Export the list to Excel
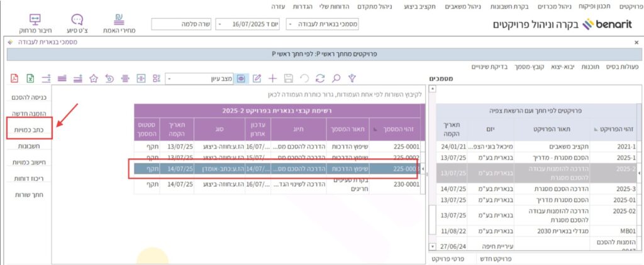Viewport: 644px width, 265px height. [x=30, y=78]
